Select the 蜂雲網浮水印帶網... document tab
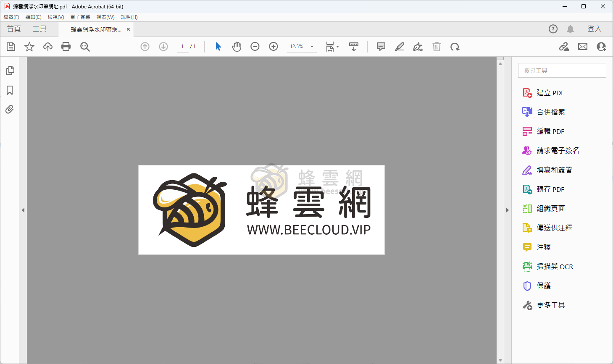The image size is (613, 364). [x=96, y=29]
